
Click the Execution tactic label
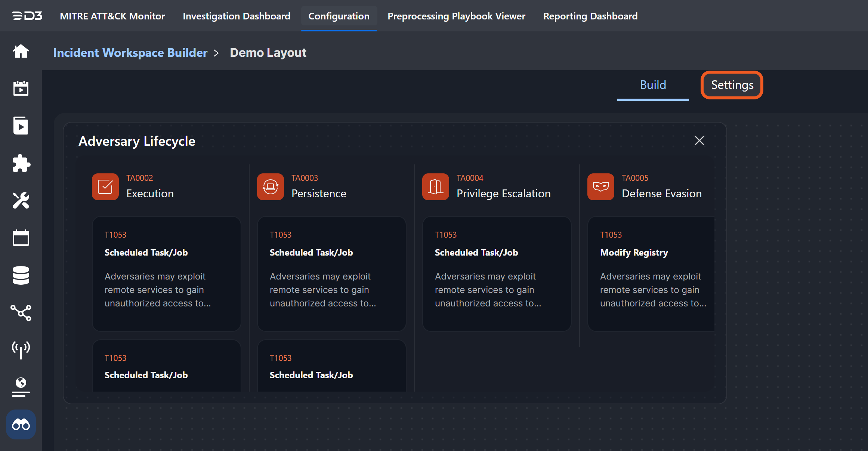[x=150, y=194]
